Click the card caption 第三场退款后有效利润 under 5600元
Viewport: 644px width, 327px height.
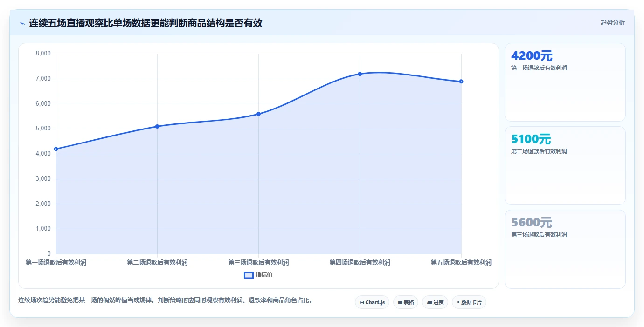[539, 235]
